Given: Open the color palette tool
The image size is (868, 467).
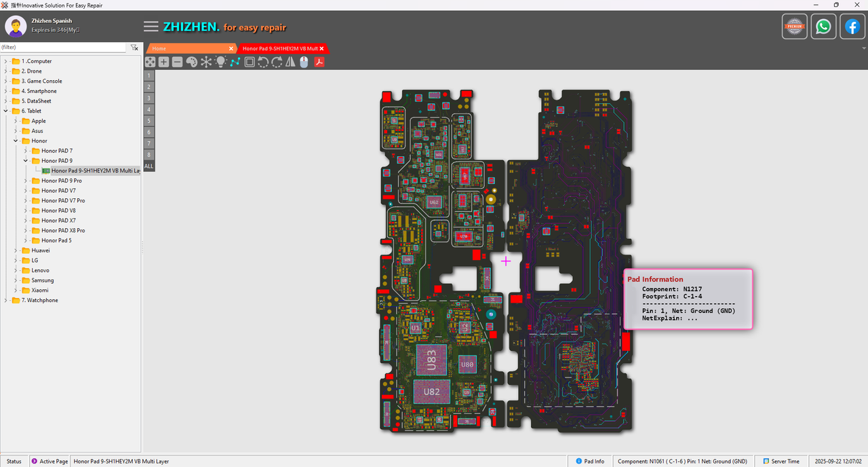Looking at the screenshot, I should click(x=191, y=62).
